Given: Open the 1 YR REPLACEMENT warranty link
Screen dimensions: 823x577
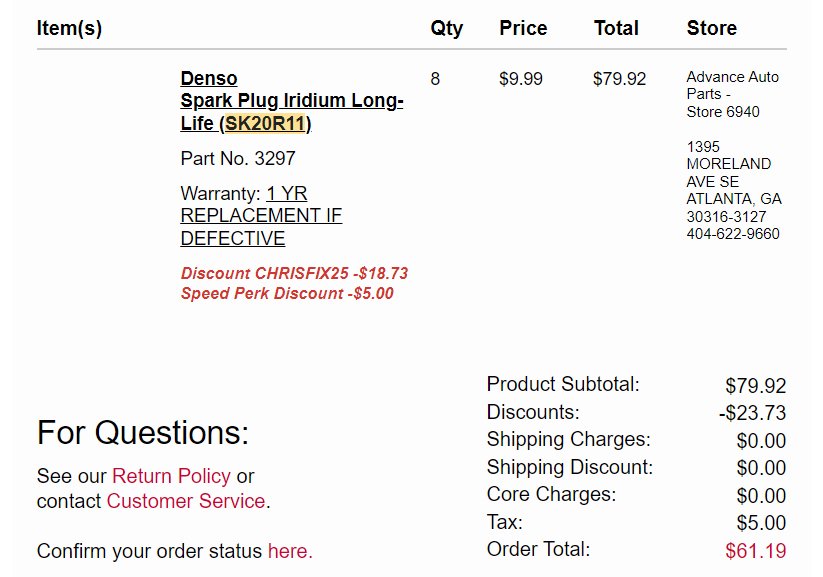Looking at the screenshot, I should point(261,216).
